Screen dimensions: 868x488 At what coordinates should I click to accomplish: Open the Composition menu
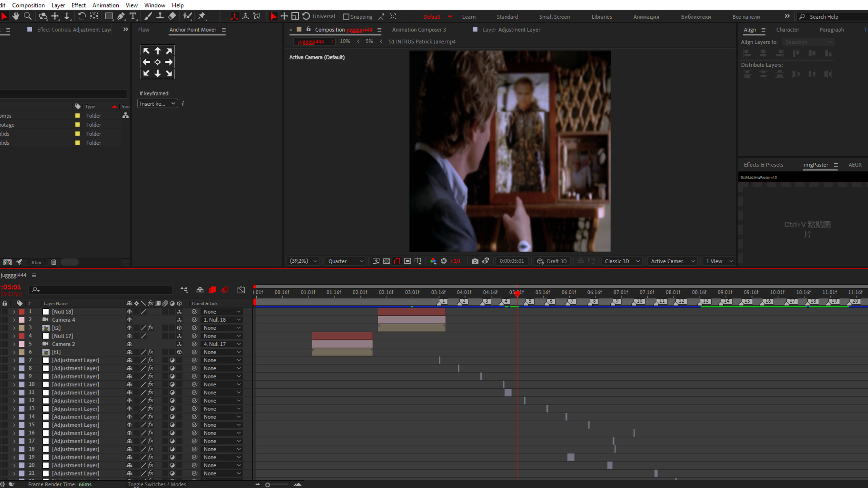tap(28, 5)
